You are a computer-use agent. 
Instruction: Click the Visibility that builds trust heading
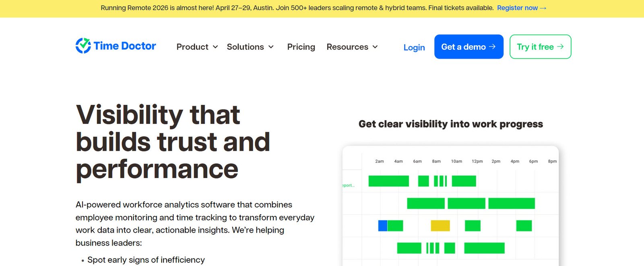(173, 142)
